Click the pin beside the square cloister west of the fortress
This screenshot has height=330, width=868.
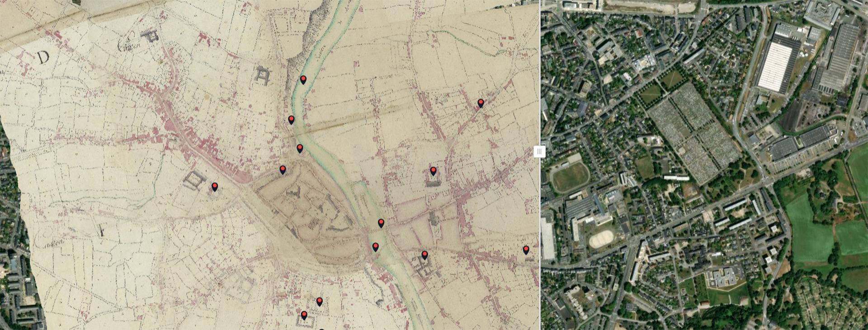click(x=215, y=187)
